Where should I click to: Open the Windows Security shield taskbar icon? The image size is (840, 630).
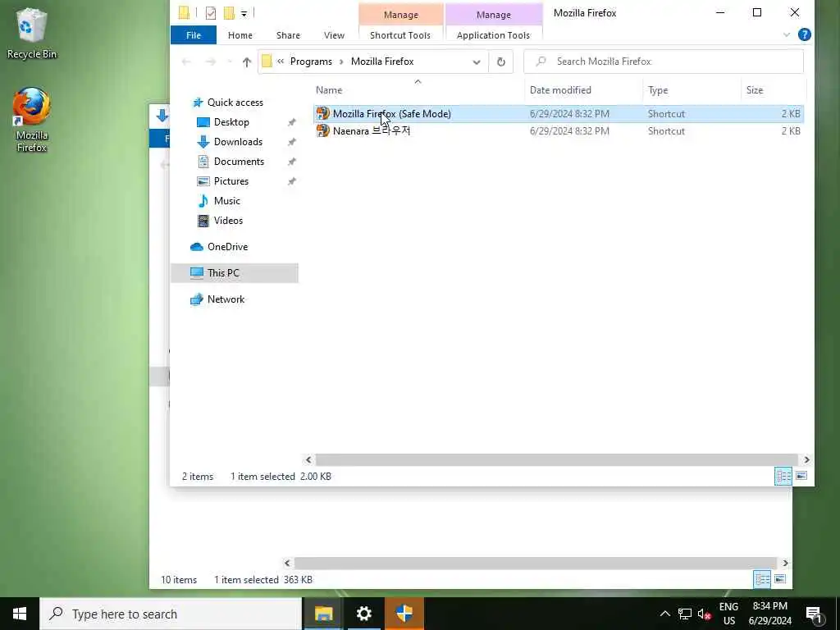coord(404,614)
